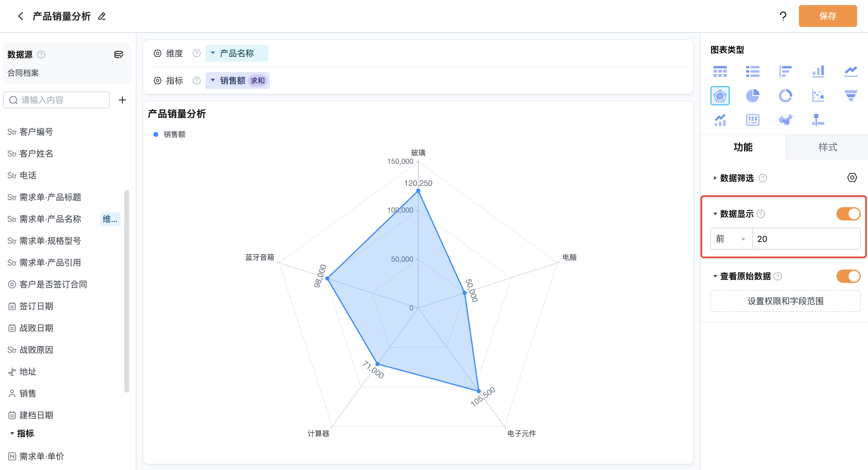
Task: Click the 销售额 legend marker
Action: [156, 134]
